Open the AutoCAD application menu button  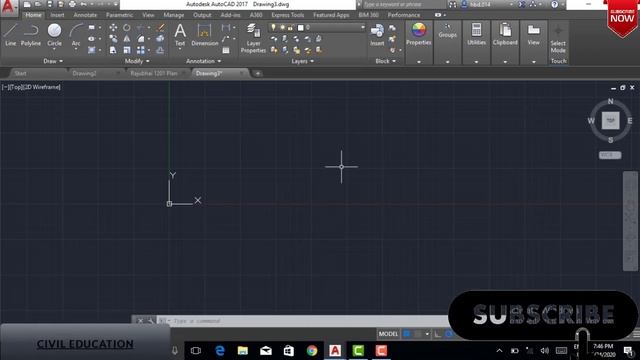(9, 7)
